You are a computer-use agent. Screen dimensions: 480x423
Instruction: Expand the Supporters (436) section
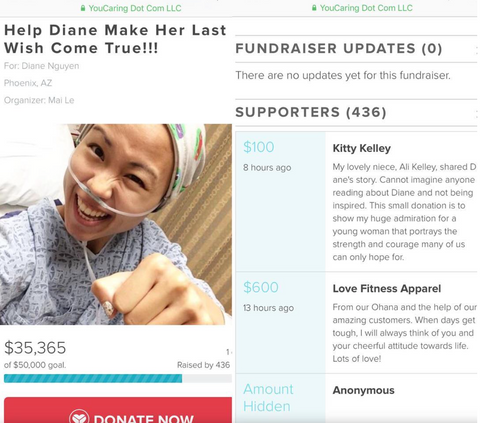356,112
